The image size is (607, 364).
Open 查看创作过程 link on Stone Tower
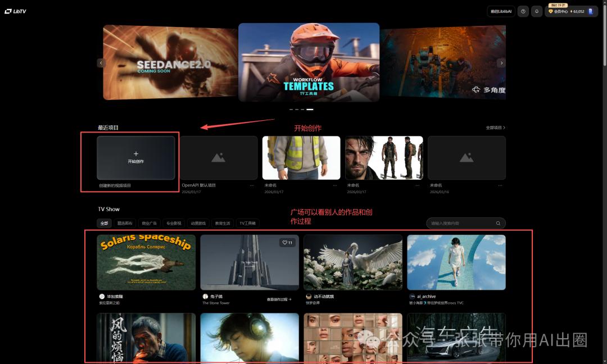click(279, 300)
